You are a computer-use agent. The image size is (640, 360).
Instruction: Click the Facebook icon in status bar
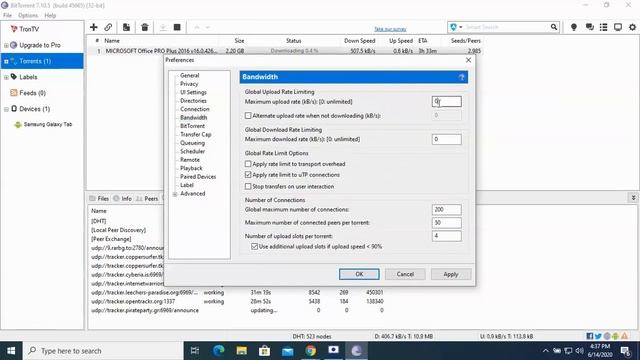click(589, 336)
